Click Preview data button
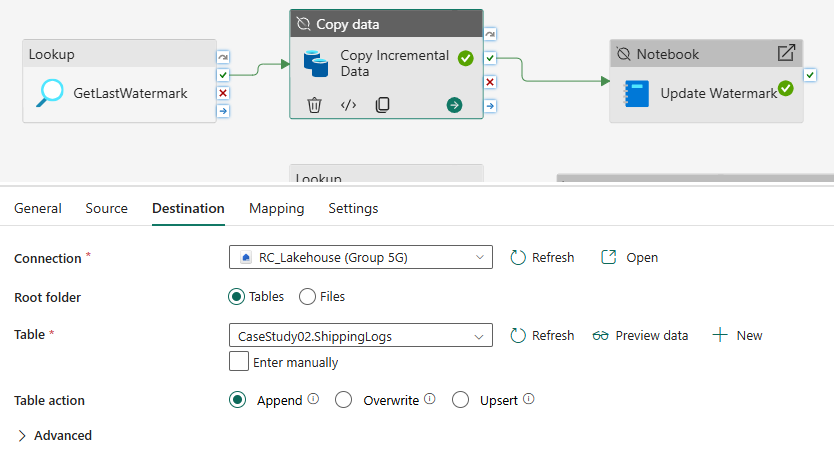834x450 pixels. click(640, 336)
